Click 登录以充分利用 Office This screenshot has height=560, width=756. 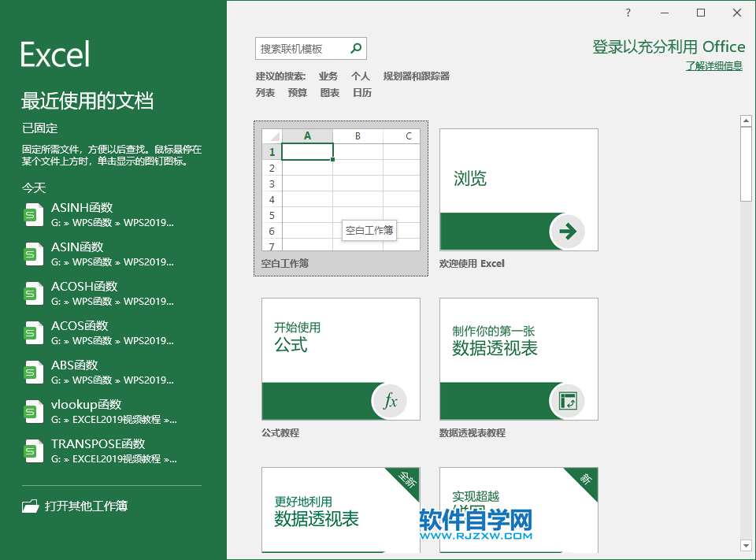click(x=668, y=47)
